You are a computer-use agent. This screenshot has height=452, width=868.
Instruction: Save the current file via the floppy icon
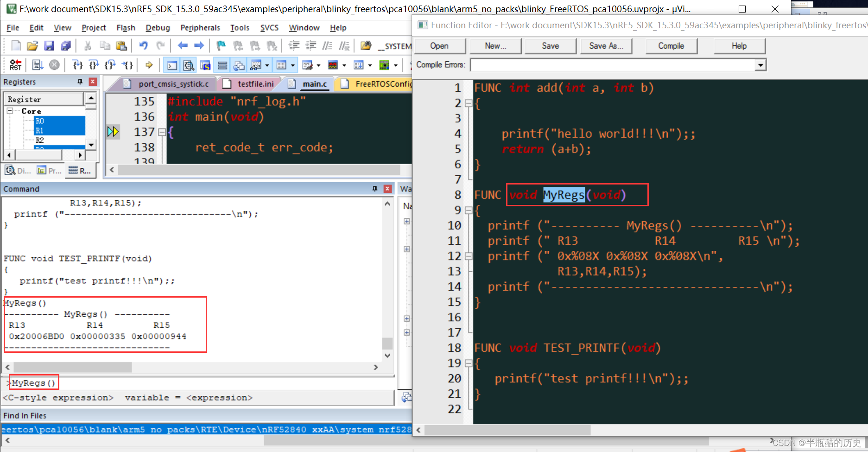pyautogui.click(x=49, y=45)
